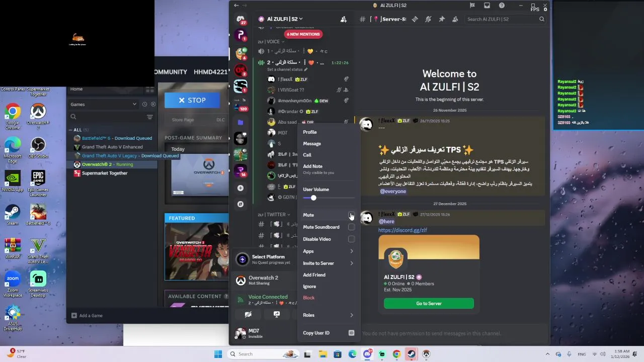Click the Discord back arrow in title bar
This screenshot has width=644, height=362.
tap(236, 6)
